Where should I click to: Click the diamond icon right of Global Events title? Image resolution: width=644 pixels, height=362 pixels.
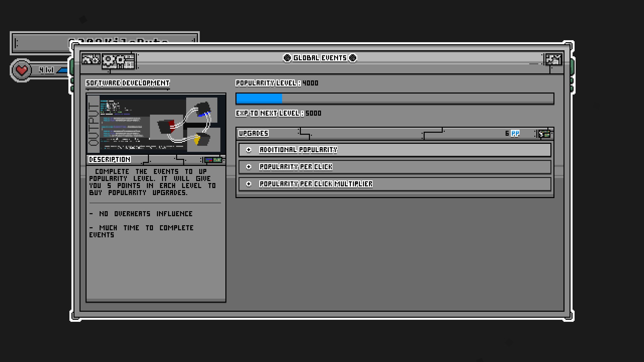352,58
